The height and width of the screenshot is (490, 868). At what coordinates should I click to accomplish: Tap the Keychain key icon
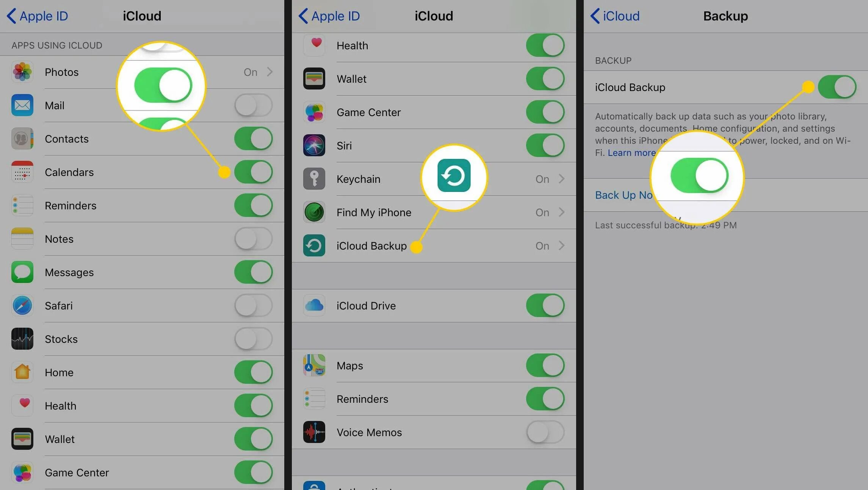coord(314,179)
